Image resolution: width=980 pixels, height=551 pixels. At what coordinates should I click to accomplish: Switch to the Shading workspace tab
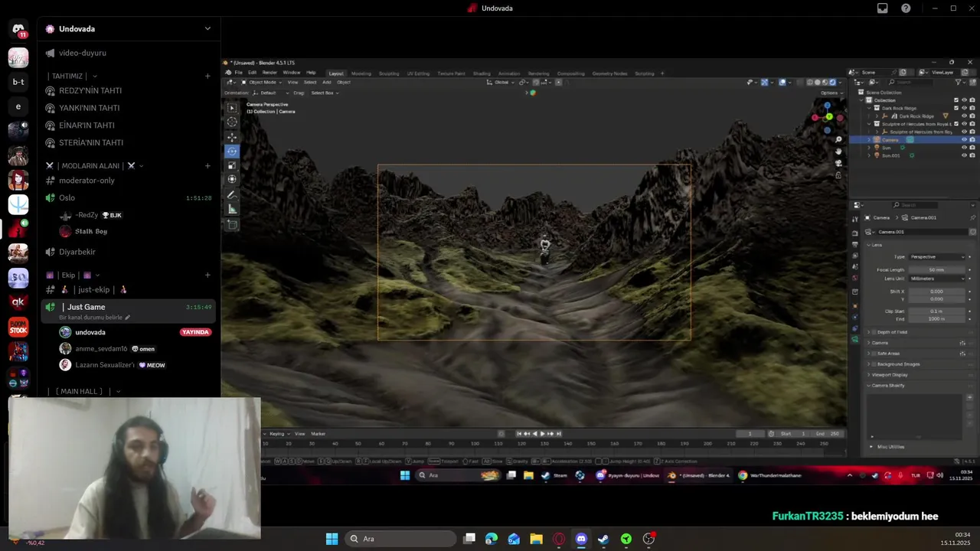click(482, 73)
